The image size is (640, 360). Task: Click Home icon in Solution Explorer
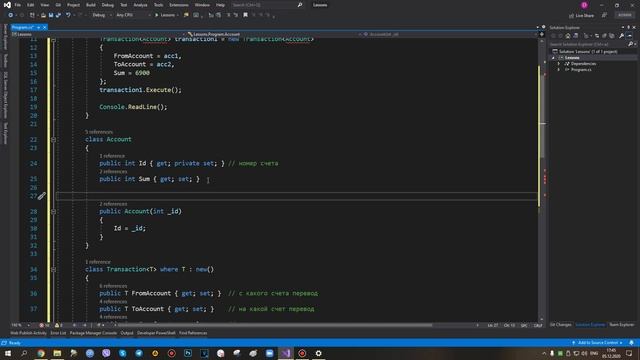click(568, 36)
